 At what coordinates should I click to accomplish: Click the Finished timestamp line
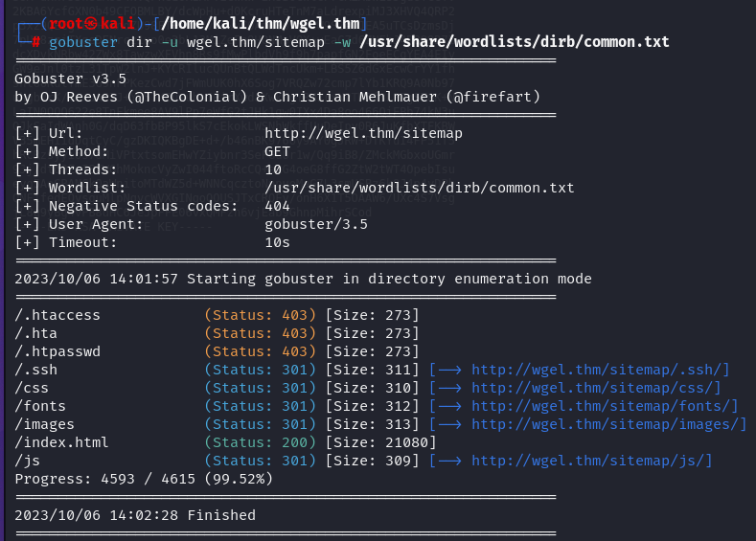(135, 515)
